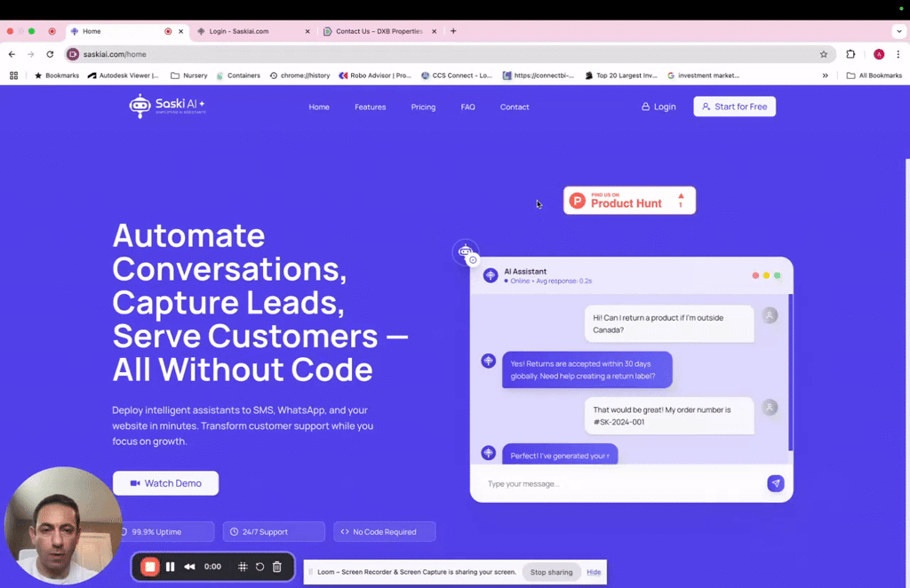Reload the saskiai.com page
Viewport: 910px width, 588px height.
tap(50, 54)
